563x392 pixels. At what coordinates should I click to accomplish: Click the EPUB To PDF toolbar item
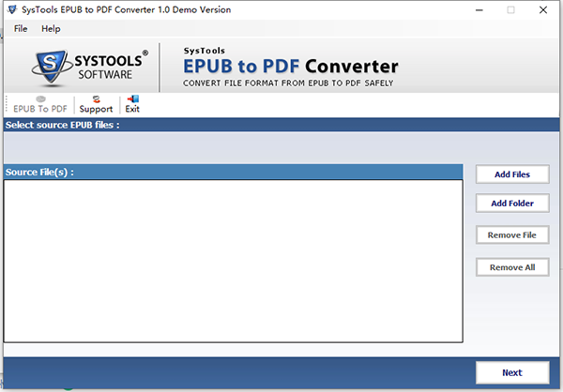pos(39,104)
